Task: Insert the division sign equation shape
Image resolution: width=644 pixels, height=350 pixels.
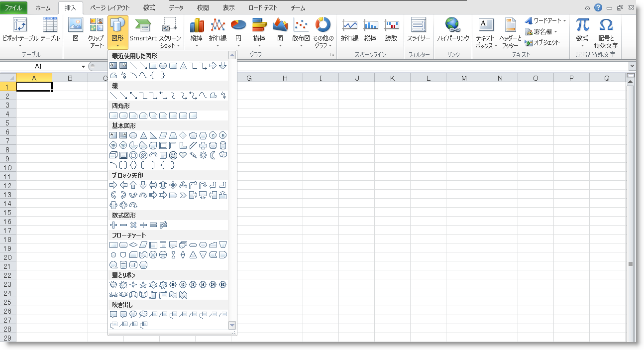Action: coord(143,225)
